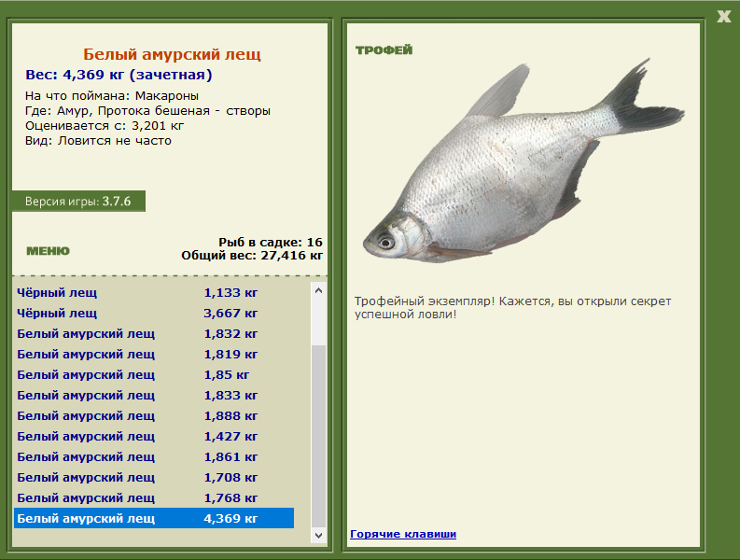Select Белый амурский лещ 1,888 кг row
Image resolution: width=740 pixels, height=560 pixels.
(154, 416)
